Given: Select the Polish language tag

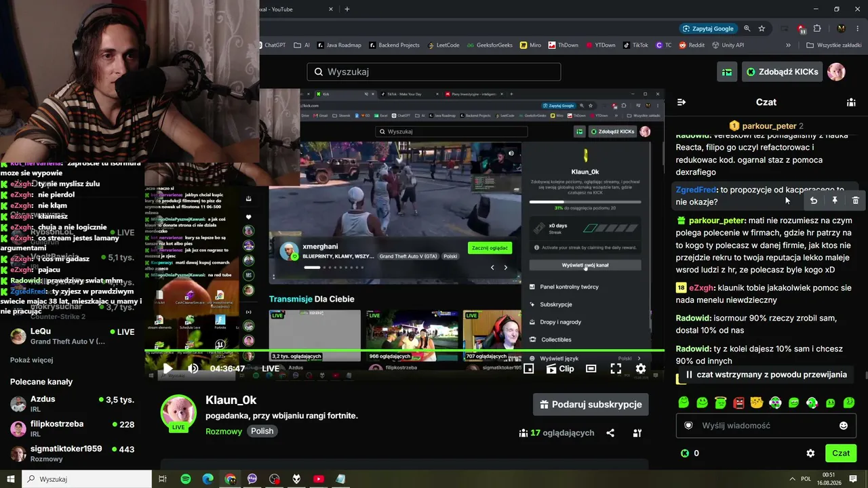Looking at the screenshot, I should coord(262,431).
